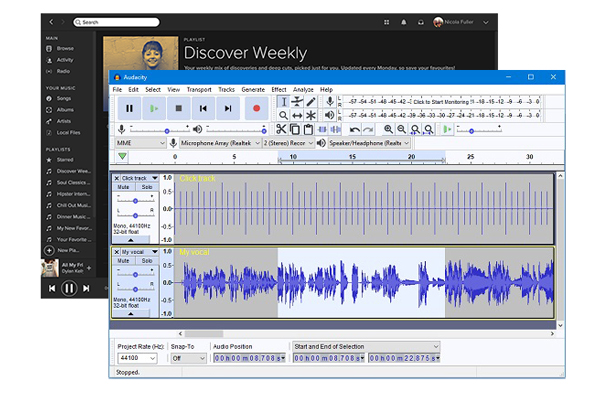
Task: Click the Fit Selection zoom icon
Action: pos(415,129)
